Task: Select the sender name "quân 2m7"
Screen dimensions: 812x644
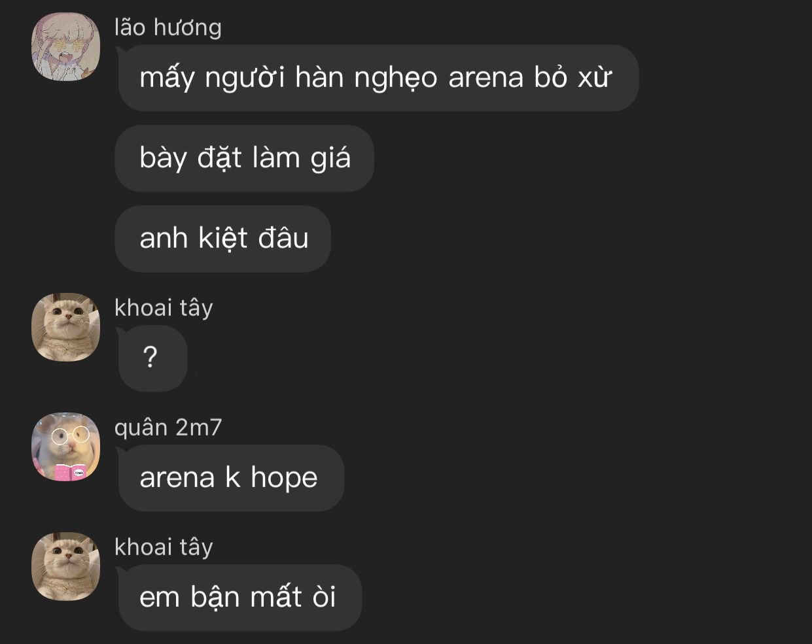Action: point(168,428)
